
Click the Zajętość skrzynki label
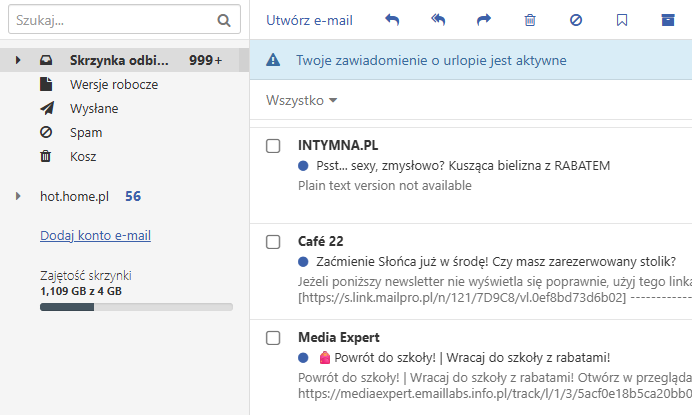pos(86,275)
